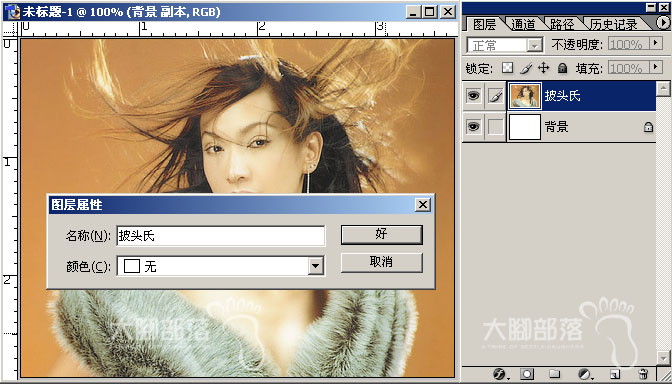The height and width of the screenshot is (384, 672).
Task: Select the 披头氏 layer thumbnail
Action: (525, 96)
